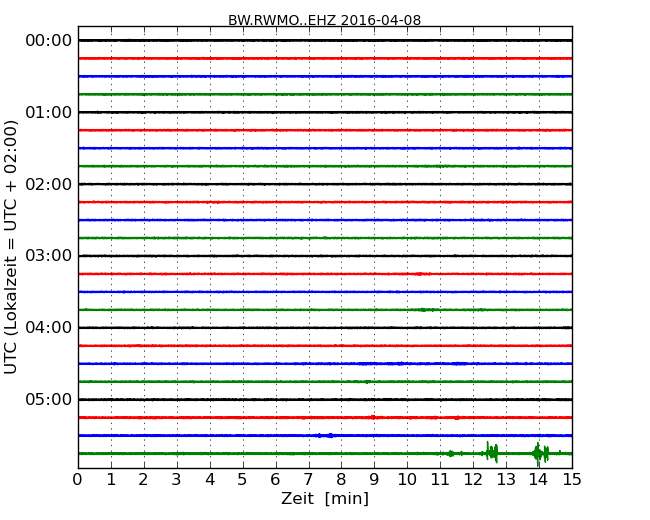Image resolution: width=650 pixels, height=520 pixels.
Task: Click the 02:00 time label
Action: click(x=49, y=184)
